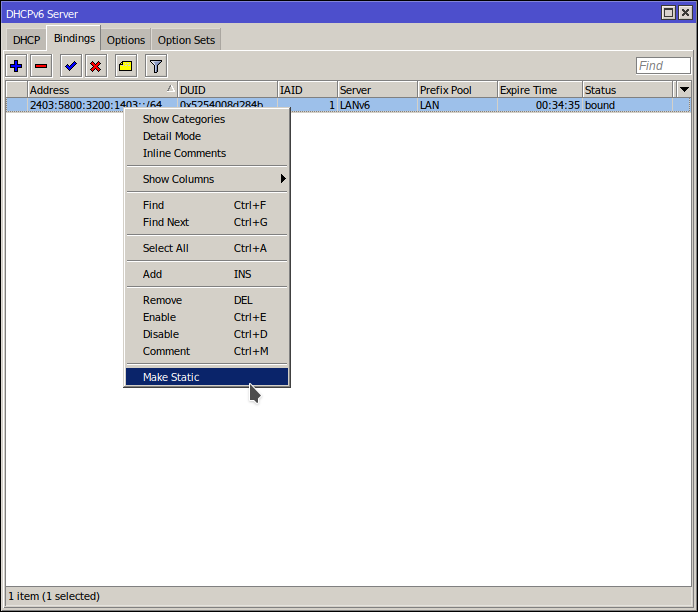
Task: Sort by the Address column header
Action: pyautogui.click(x=102, y=90)
